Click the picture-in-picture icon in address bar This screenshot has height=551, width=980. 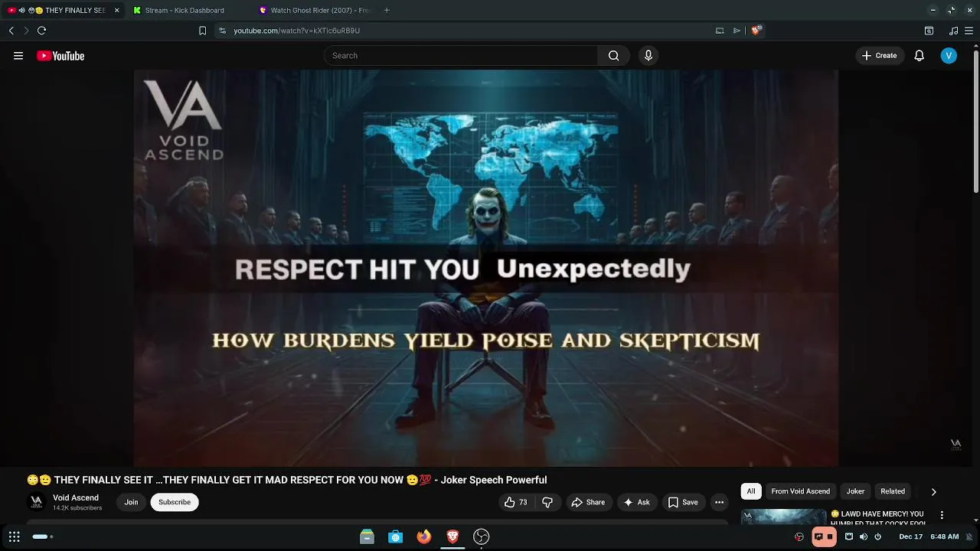pos(720,31)
